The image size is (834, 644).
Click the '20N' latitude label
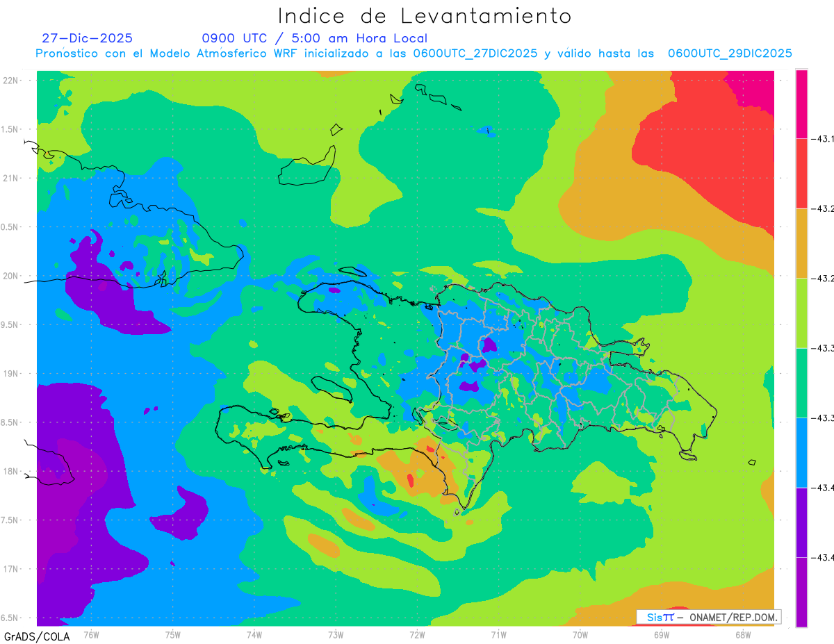pyautogui.click(x=12, y=276)
